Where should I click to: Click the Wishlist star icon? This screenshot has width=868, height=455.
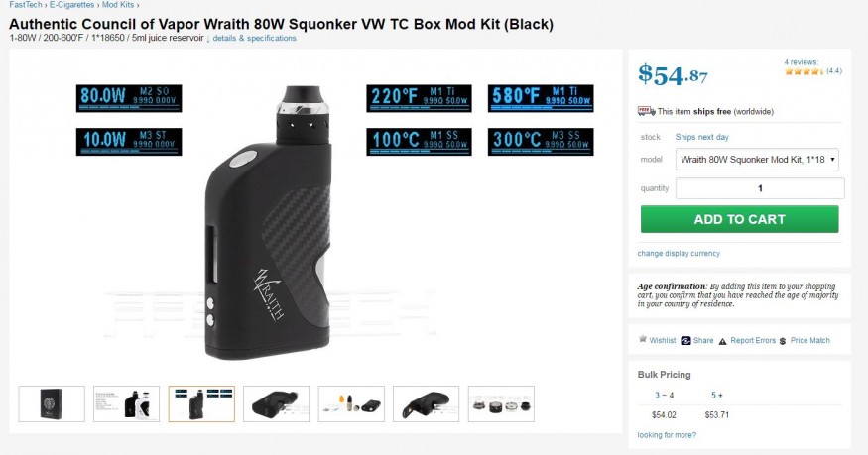coord(643,339)
